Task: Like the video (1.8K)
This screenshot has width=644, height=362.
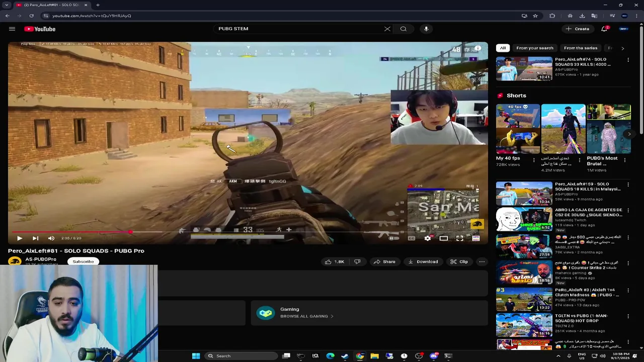Action: (x=335, y=261)
